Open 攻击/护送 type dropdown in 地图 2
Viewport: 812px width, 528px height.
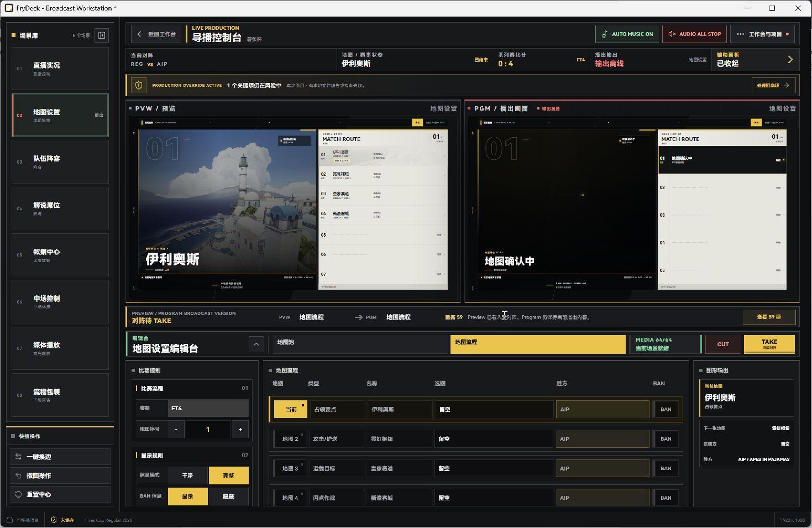pyautogui.click(x=337, y=439)
